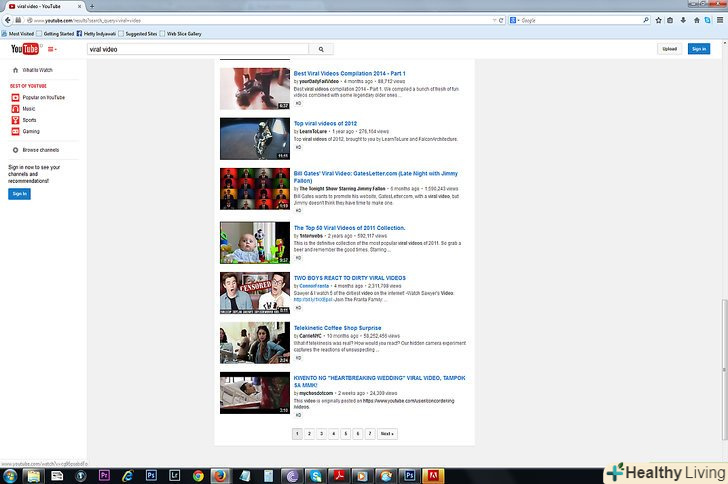Open Firefox downloads arrow icon
Image resolution: width=728 pixels, height=484 pixels.
(x=683, y=20)
